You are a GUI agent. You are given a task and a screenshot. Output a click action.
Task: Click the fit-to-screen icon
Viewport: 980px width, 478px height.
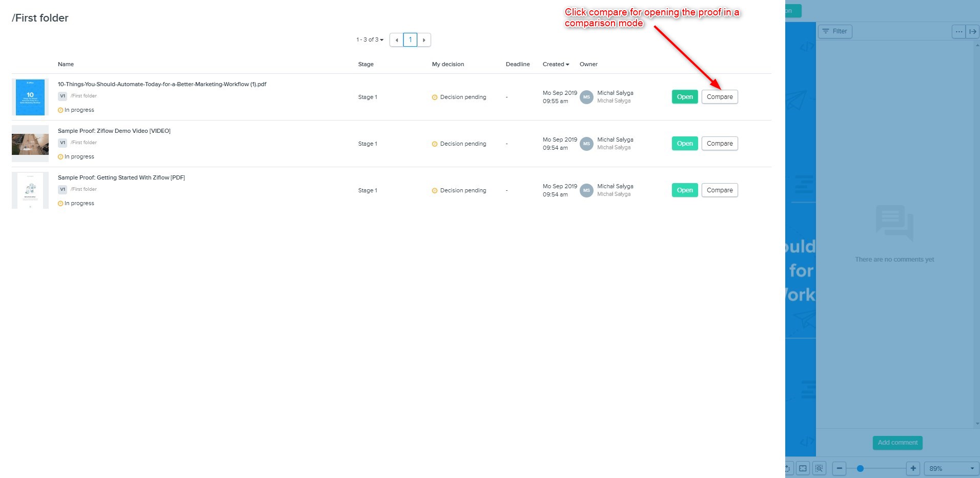coord(803,468)
